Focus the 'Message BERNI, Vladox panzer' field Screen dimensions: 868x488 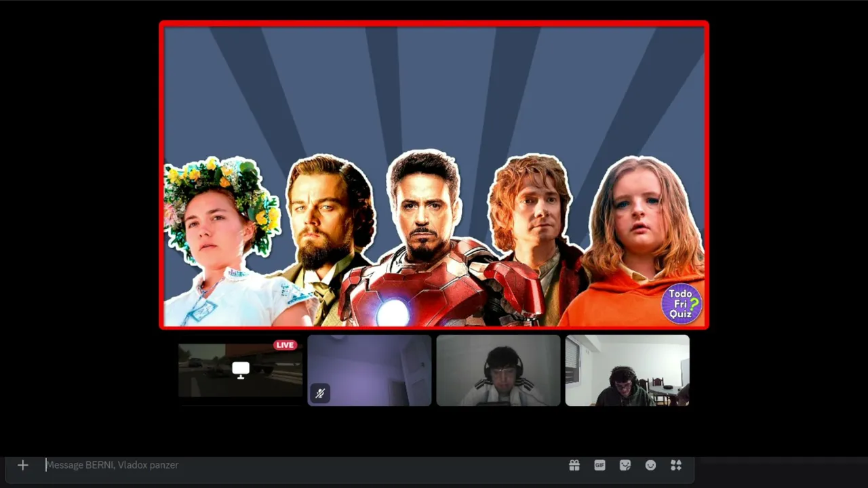tap(302, 465)
